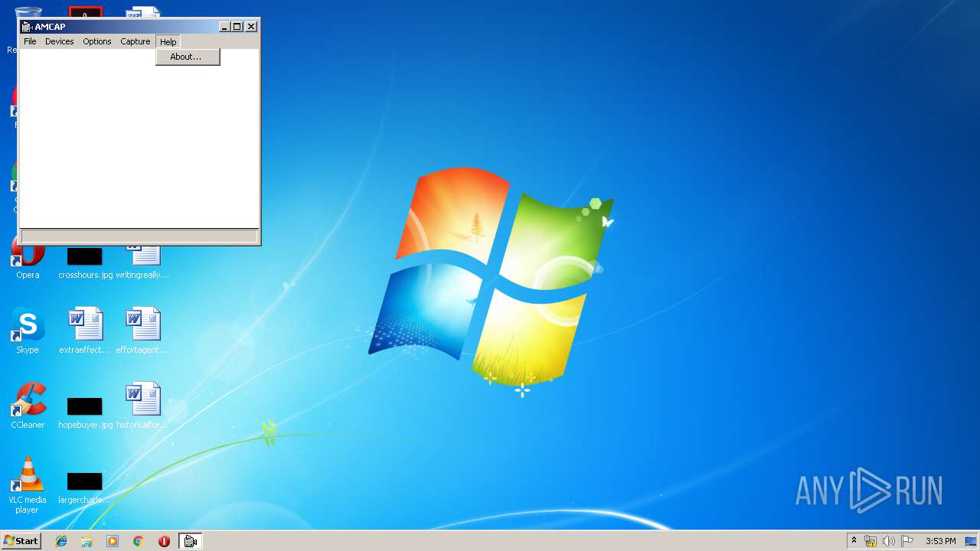This screenshot has height=551, width=980.
Task: Click the AMCAP status bar
Action: [139, 236]
